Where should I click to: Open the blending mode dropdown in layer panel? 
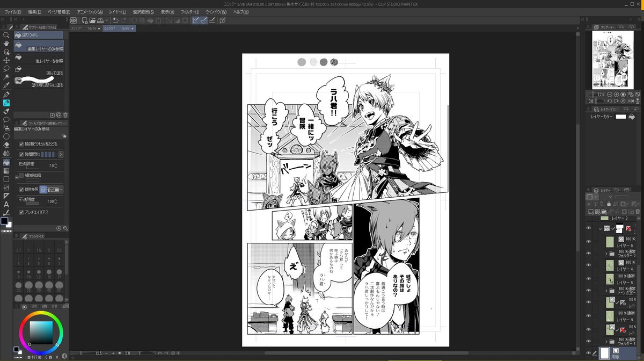click(x=611, y=197)
